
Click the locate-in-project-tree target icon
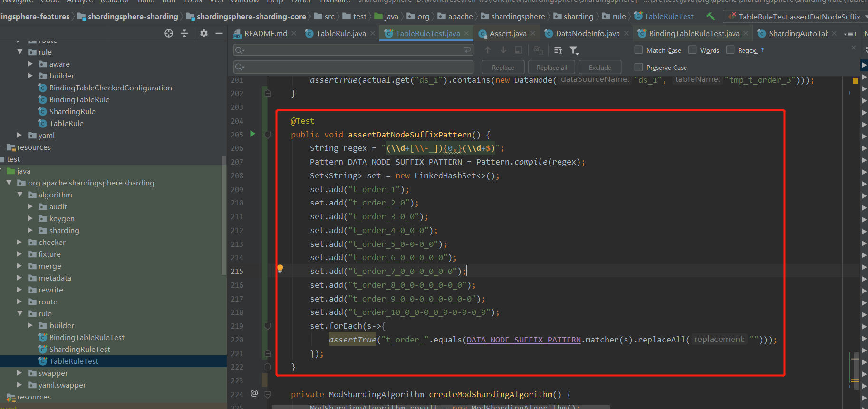coord(169,33)
